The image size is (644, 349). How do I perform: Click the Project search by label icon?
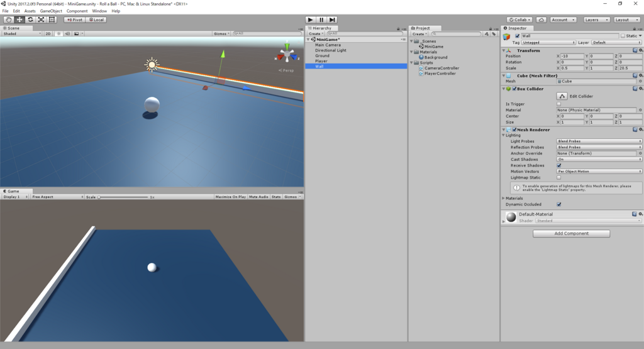click(x=494, y=34)
